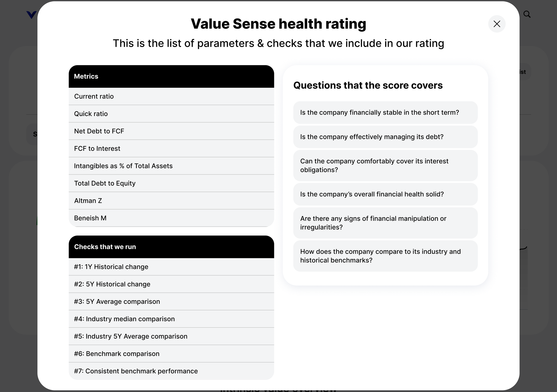
Task: Open the search with the magnifier icon
Action: click(527, 14)
